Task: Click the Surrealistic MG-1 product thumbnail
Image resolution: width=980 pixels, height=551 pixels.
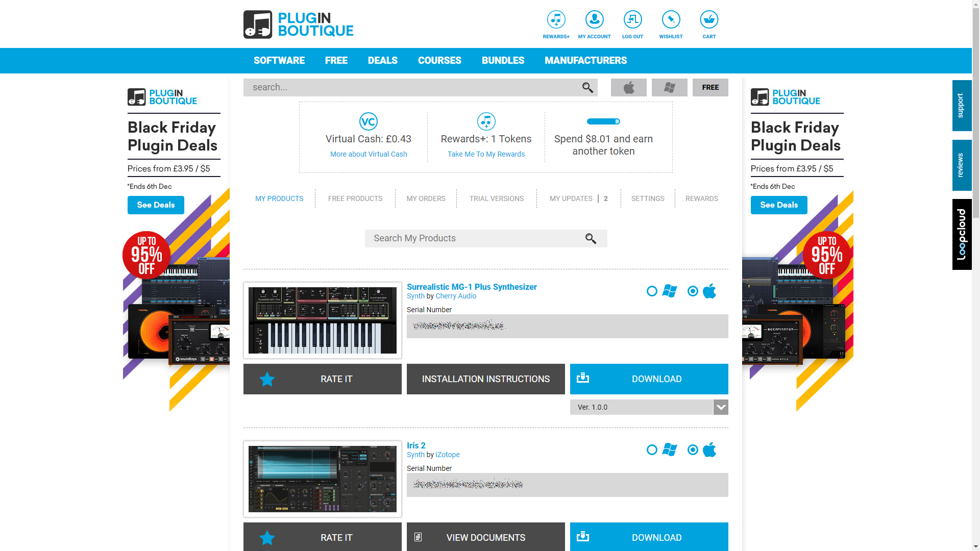Action: [323, 320]
